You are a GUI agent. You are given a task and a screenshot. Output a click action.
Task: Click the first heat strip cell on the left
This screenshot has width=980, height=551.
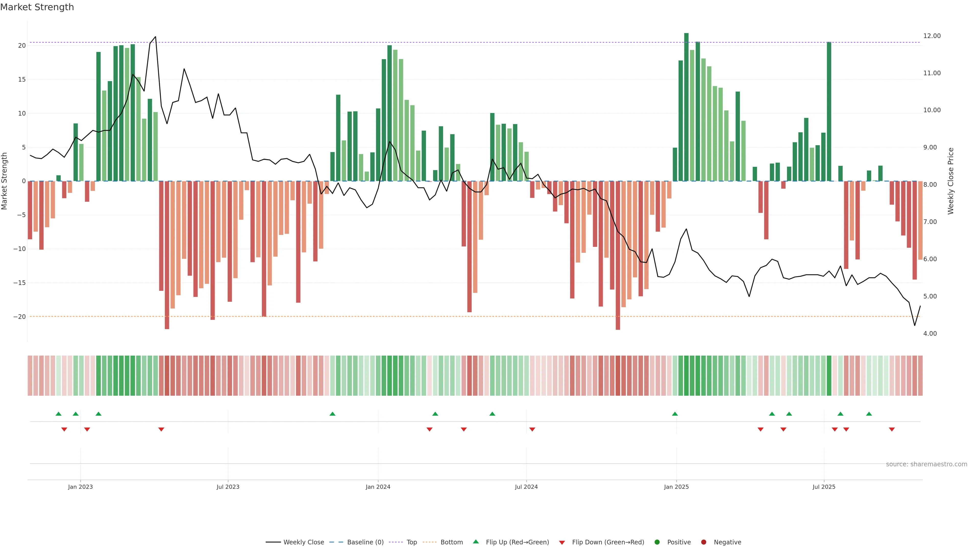[x=30, y=375]
